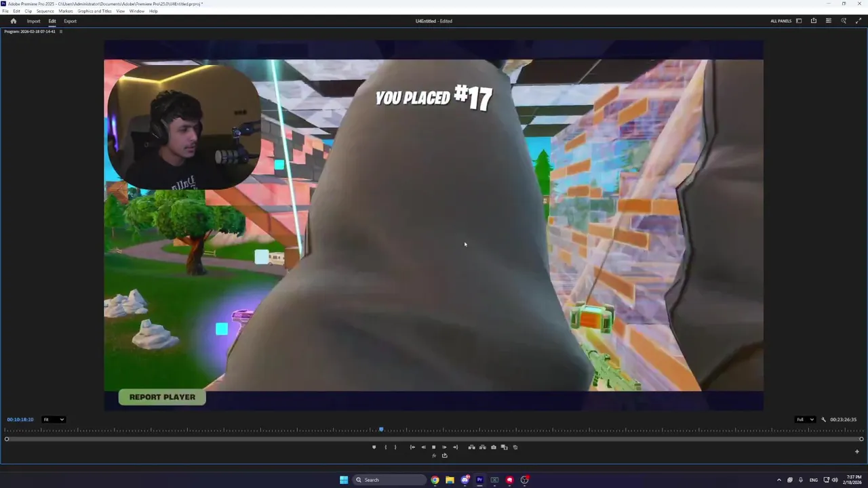
Task: Open the wrench Settings icon
Action: (824, 420)
